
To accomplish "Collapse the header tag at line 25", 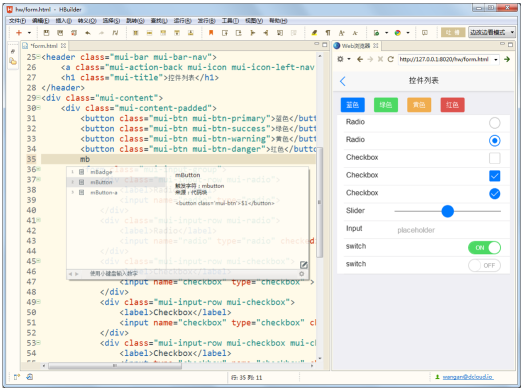I will [38, 56].
